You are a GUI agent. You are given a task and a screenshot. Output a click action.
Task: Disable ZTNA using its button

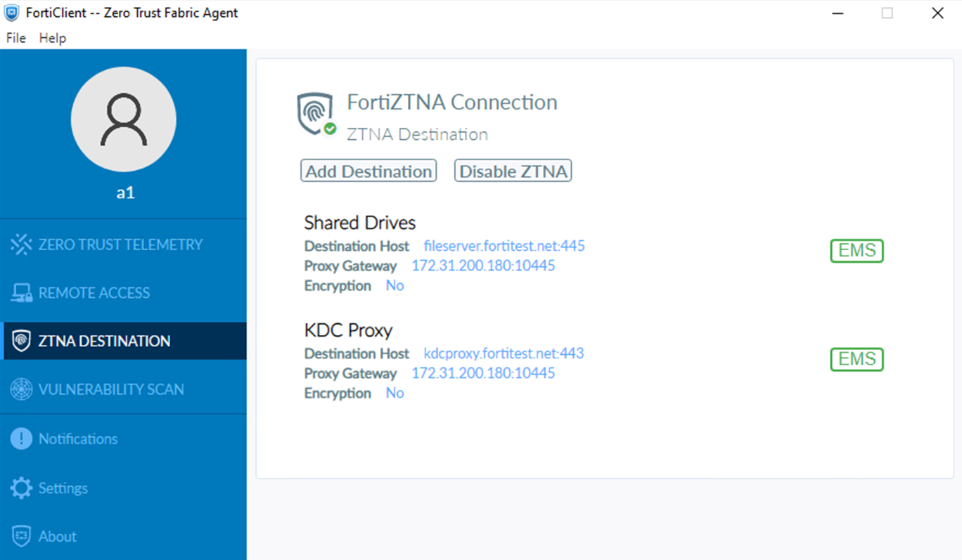click(x=513, y=170)
